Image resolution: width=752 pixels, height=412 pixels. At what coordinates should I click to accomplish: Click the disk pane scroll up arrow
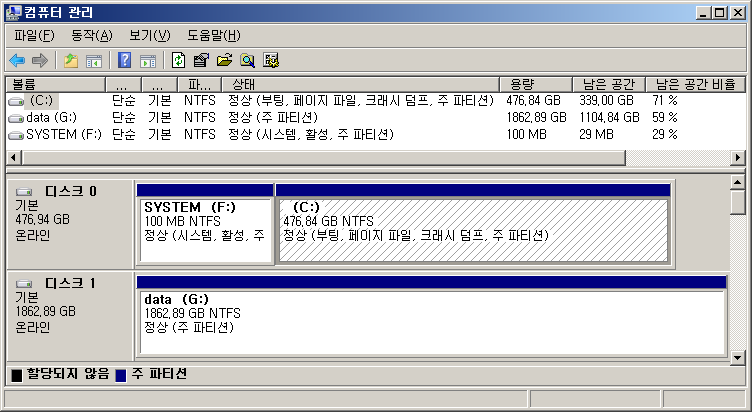[738, 182]
